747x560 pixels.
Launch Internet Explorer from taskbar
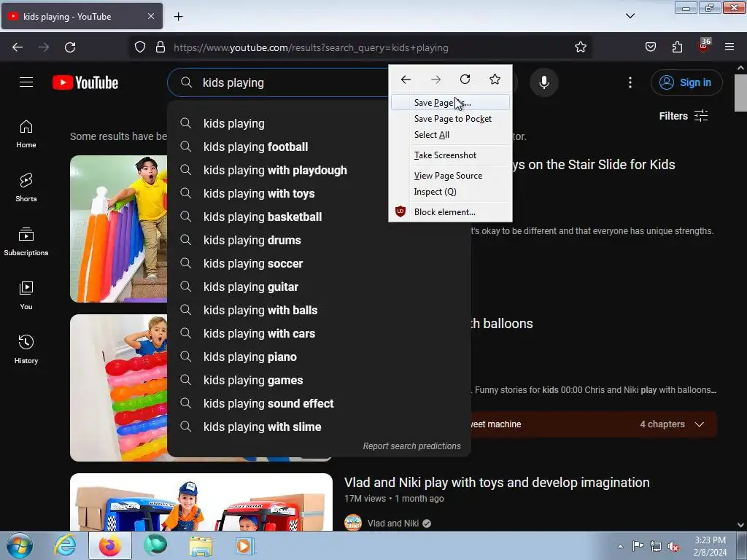(65, 545)
